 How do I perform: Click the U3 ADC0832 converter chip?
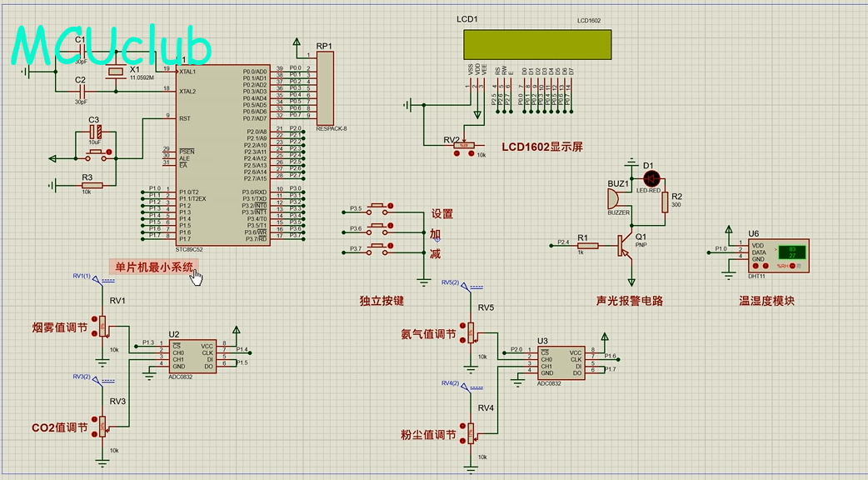[559, 362]
